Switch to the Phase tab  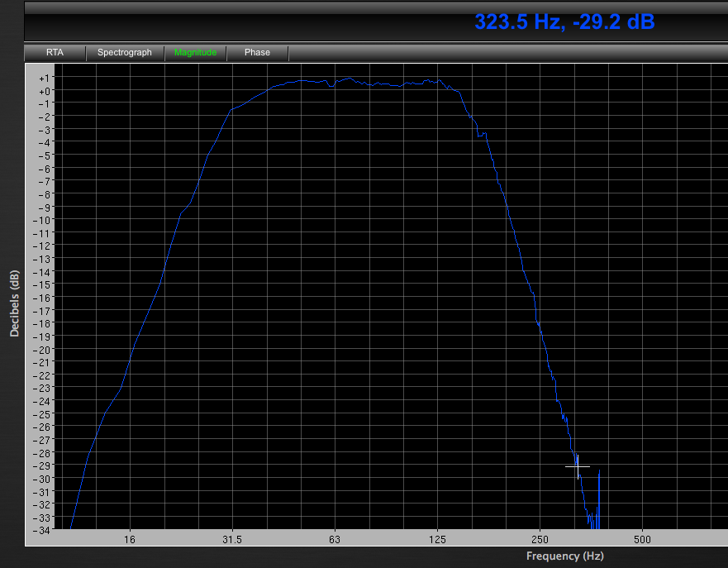click(x=257, y=52)
